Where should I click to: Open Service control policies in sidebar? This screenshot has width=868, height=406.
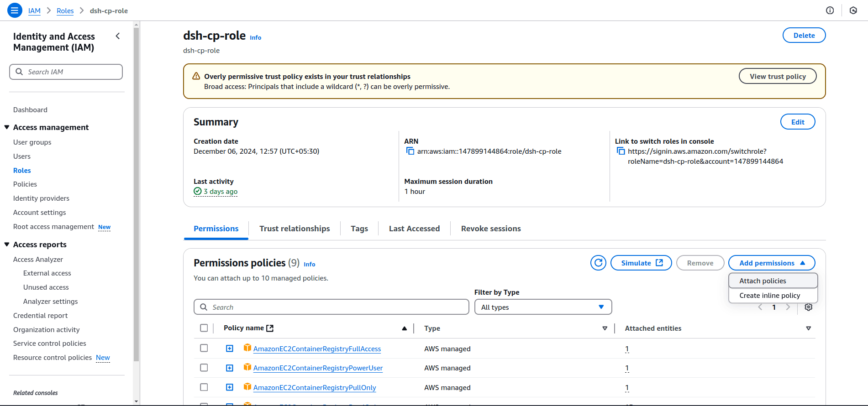(x=49, y=343)
